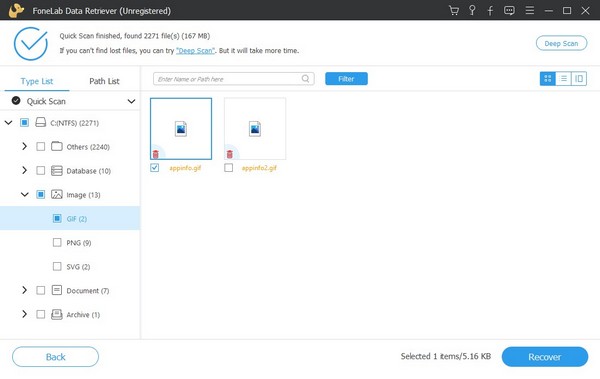The width and height of the screenshot is (600, 379).
Task: Check the PNG (9) checkbox
Action: (x=57, y=242)
